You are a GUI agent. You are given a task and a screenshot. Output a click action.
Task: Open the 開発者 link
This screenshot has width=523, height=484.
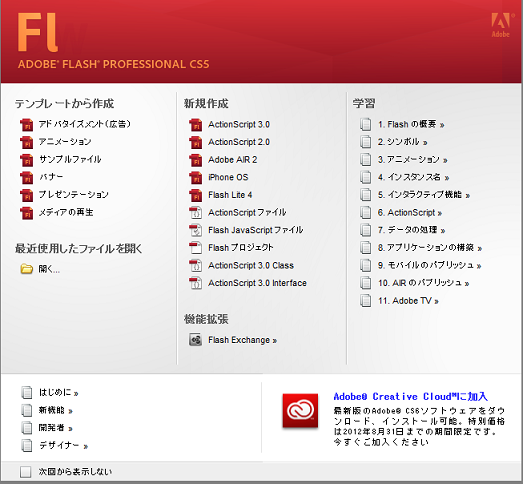[55, 428]
